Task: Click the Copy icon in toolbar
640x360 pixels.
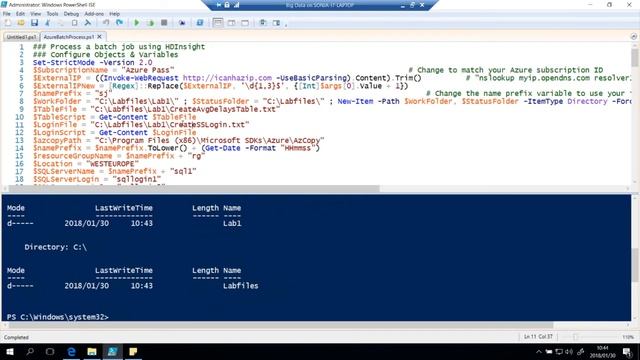Action: 61,23
